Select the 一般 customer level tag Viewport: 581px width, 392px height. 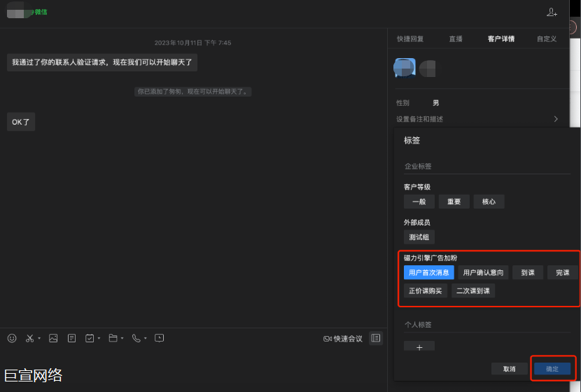click(x=419, y=202)
